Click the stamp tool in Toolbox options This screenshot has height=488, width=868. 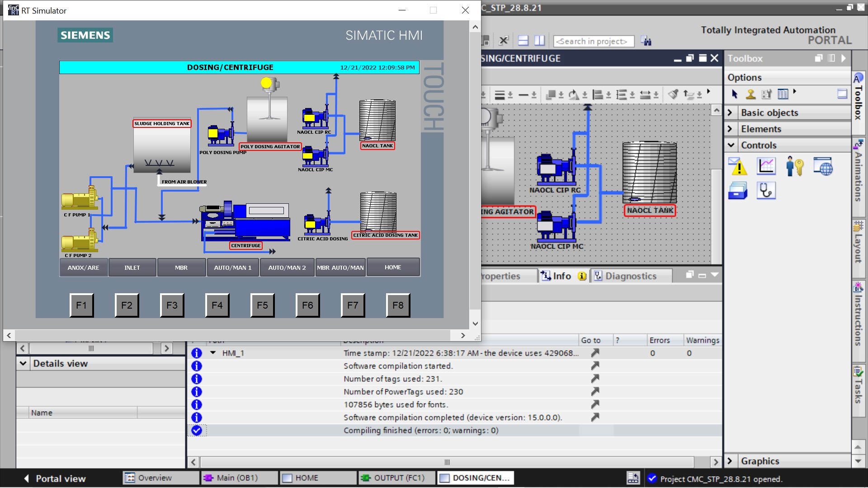click(750, 94)
